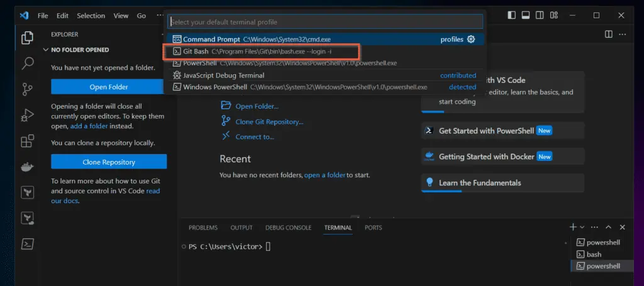This screenshot has width=644, height=286.
Task: Click the open a folder link under Recent
Action: pos(325,175)
